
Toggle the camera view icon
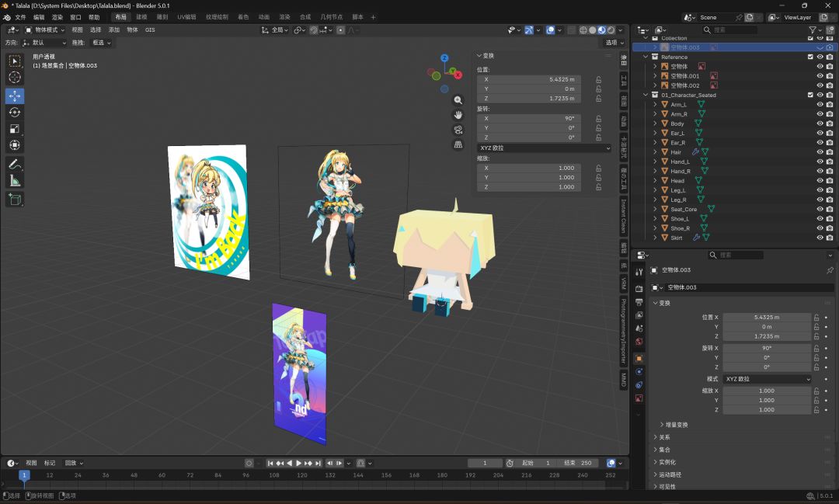458,130
